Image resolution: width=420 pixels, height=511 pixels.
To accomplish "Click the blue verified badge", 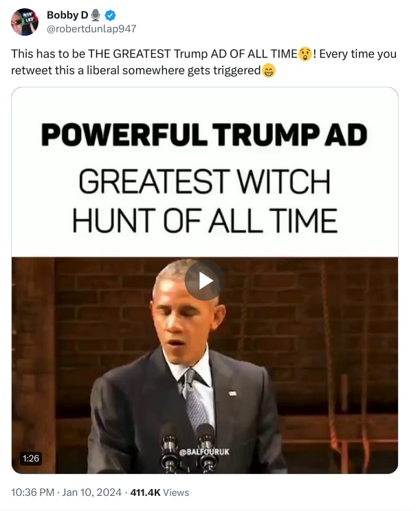I will [x=111, y=15].
